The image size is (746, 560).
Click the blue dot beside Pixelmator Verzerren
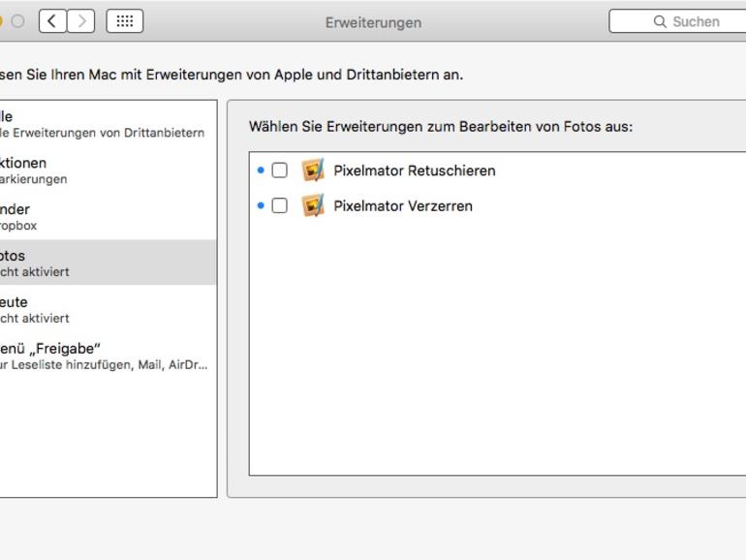[261, 205]
